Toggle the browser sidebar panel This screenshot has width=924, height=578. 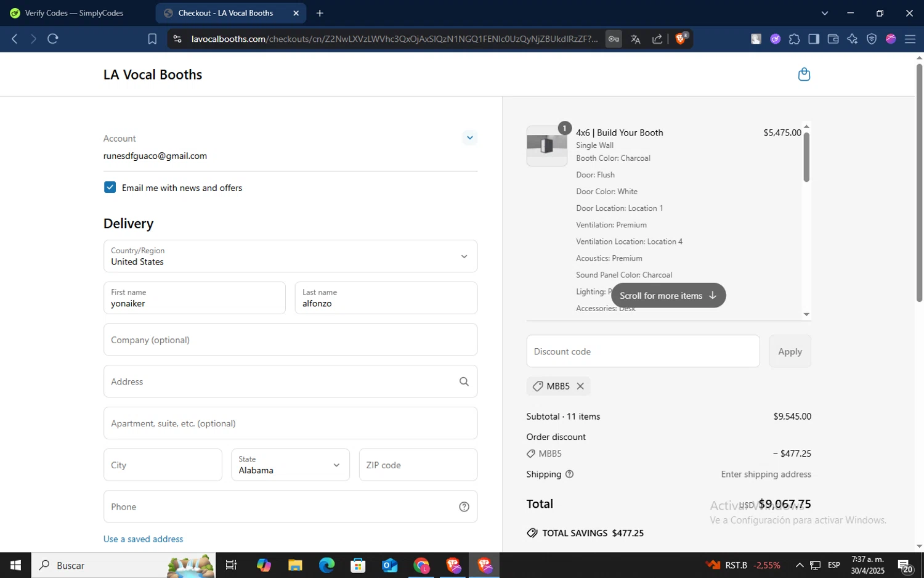coord(814,39)
